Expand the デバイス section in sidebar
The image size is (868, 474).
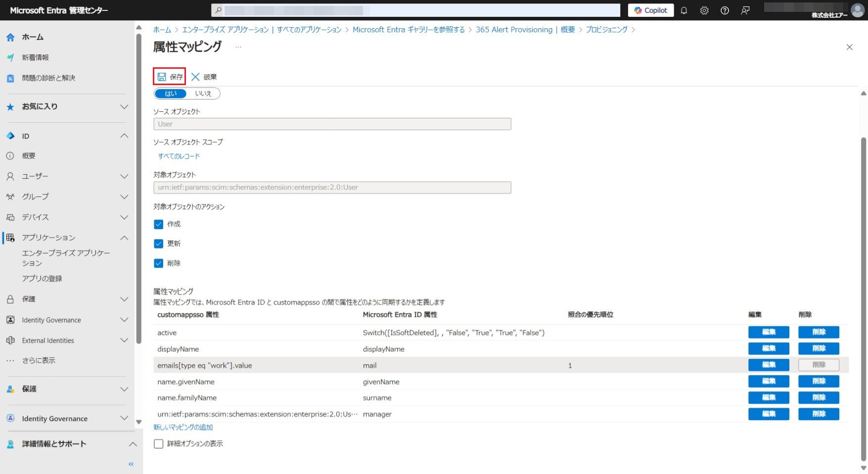click(x=124, y=217)
